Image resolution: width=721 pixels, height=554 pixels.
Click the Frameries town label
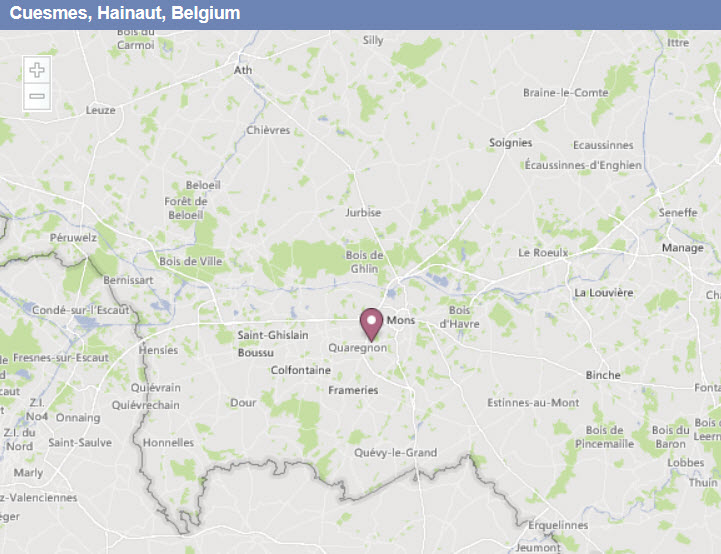tap(353, 390)
